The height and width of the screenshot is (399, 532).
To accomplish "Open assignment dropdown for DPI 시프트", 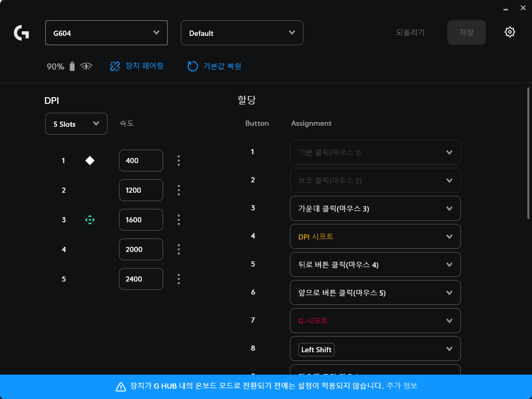I will (375, 236).
